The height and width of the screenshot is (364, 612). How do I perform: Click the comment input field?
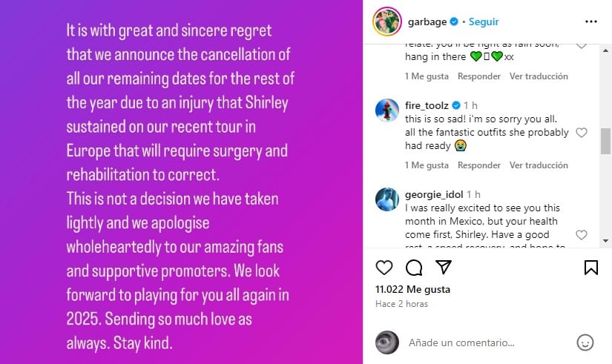[x=486, y=343]
